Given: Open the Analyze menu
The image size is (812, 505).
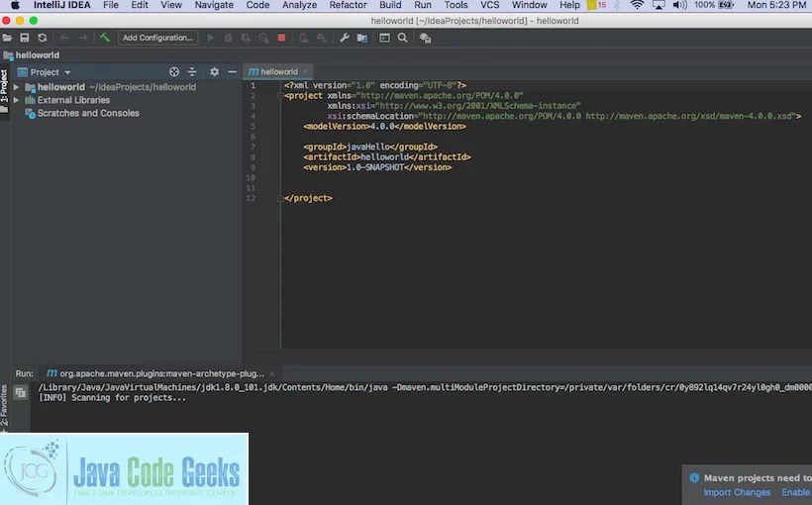Looking at the screenshot, I should (299, 5).
